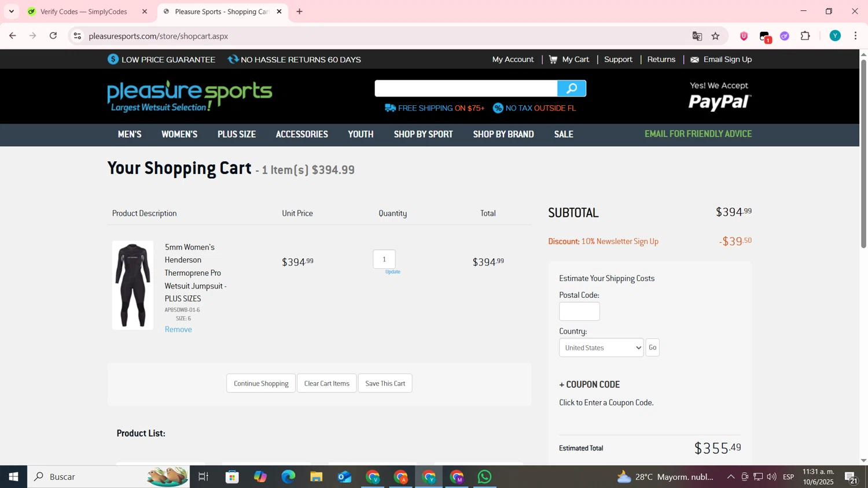This screenshot has width=868, height=488.
Task: Open the SHOP BY SPORT menu
Action: tap(424, 134)
